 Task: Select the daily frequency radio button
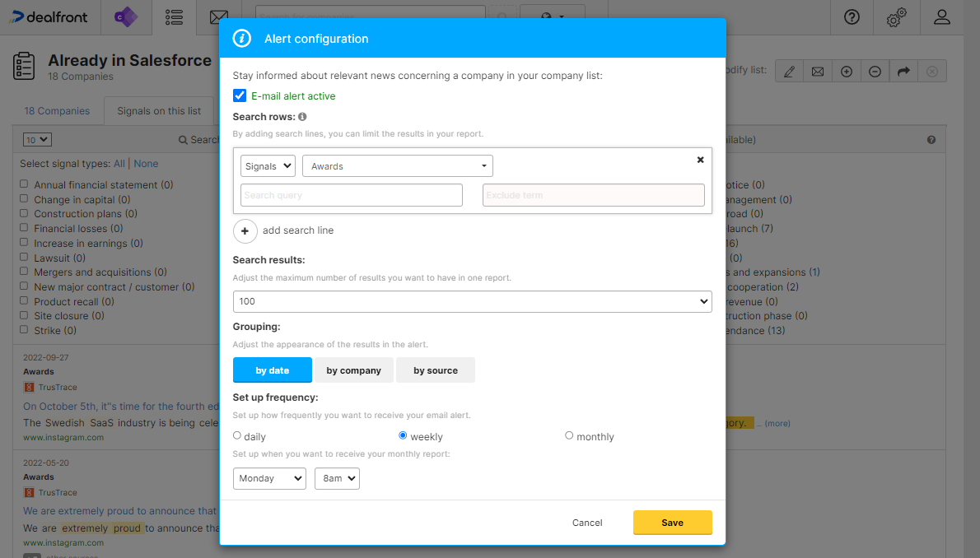tap(236, 435)
